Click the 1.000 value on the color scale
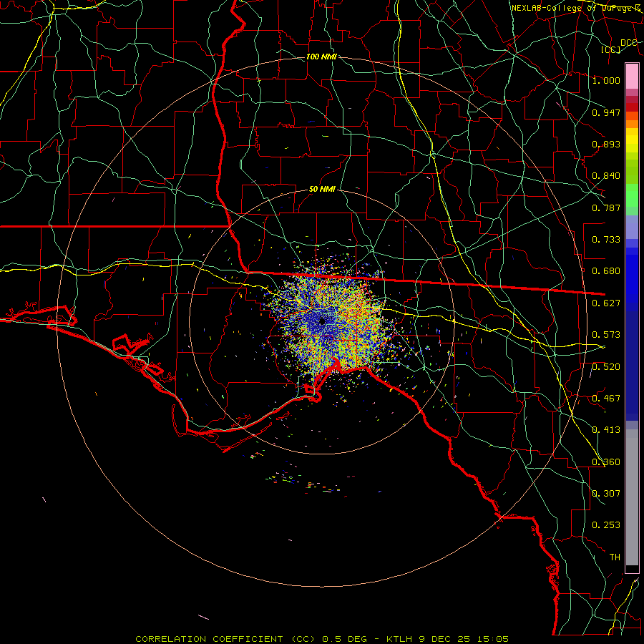 606,80
